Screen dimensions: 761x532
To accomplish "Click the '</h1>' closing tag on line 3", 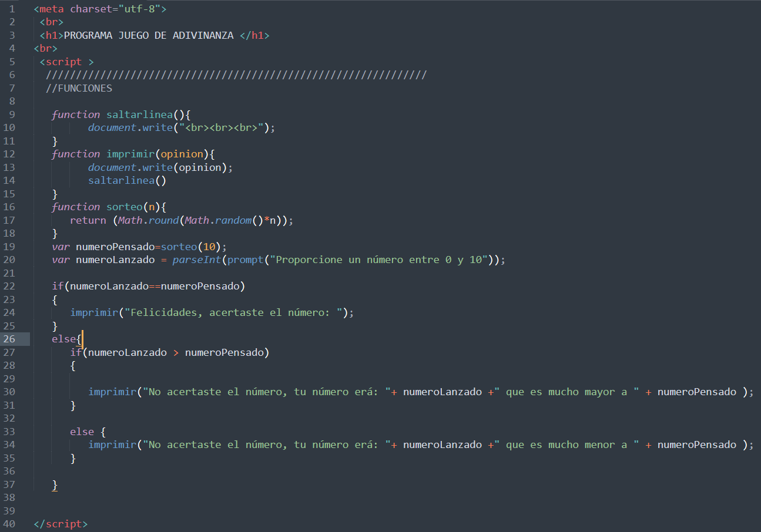I will pyautogui.click(x=254, y=36).
